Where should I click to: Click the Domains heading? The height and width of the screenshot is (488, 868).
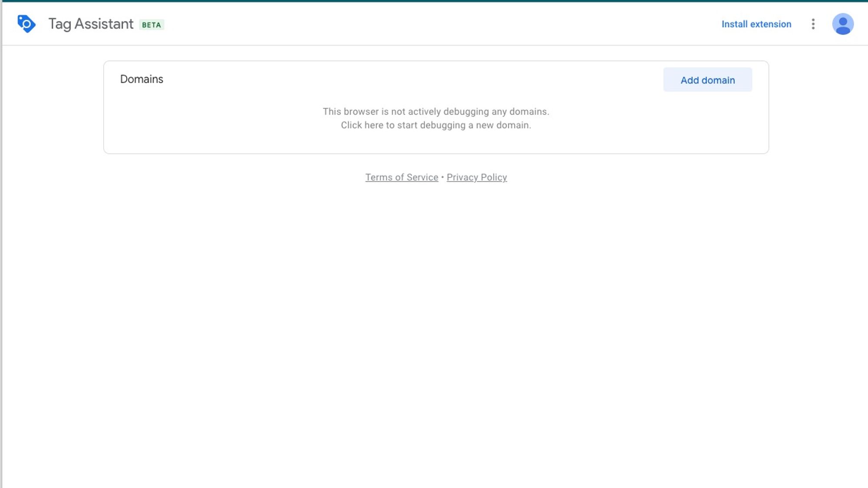141,79
